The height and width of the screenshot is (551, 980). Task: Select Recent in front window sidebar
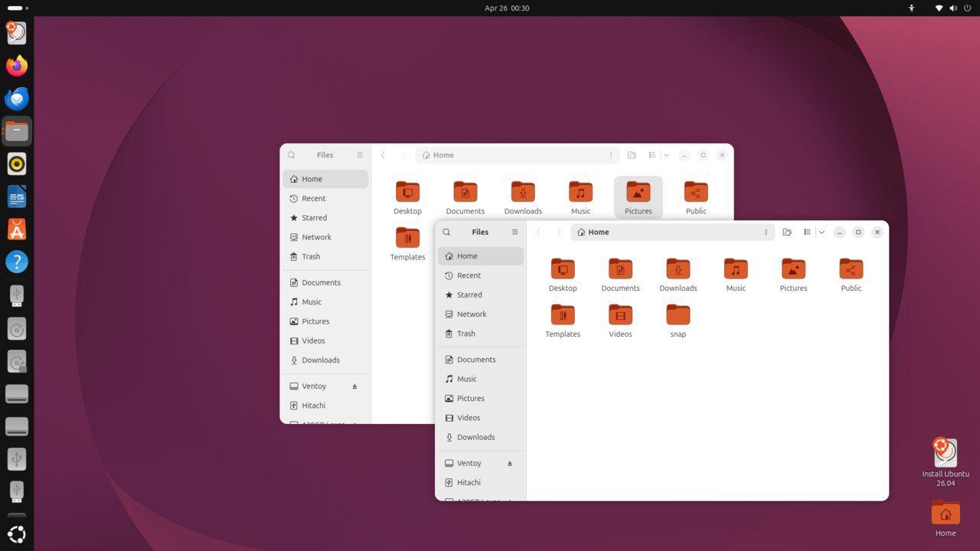(481, 275)
